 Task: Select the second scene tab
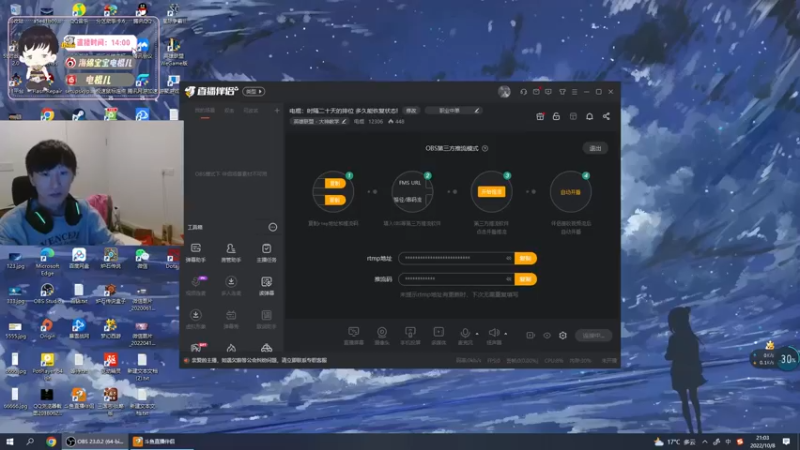(229, 111)
